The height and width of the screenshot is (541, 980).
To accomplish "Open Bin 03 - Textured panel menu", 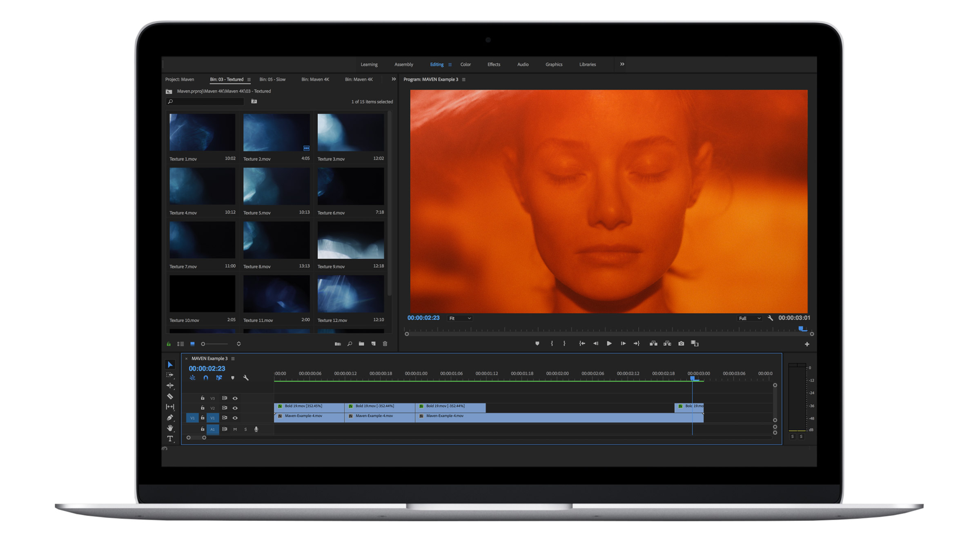I will (x=249, y=80).
